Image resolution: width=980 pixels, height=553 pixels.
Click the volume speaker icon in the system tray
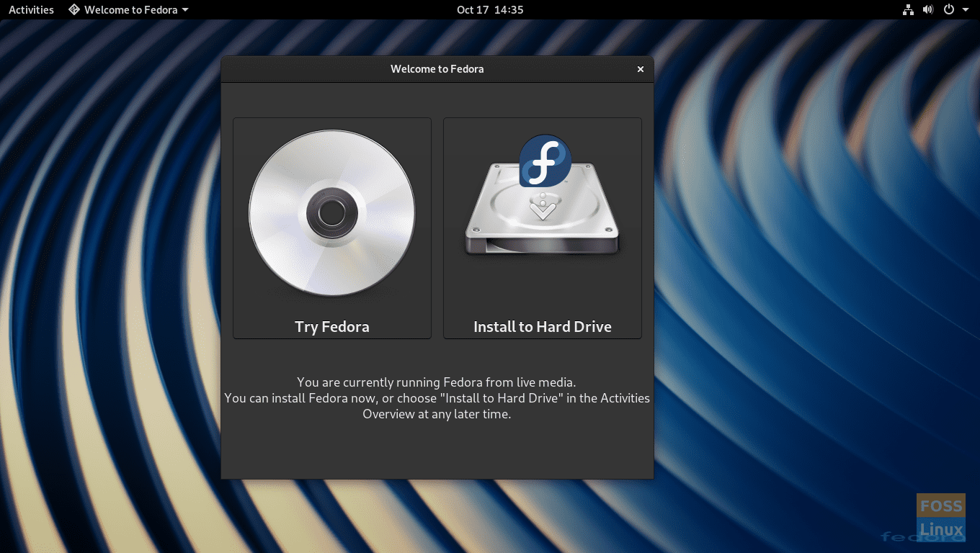pos(928,9)
